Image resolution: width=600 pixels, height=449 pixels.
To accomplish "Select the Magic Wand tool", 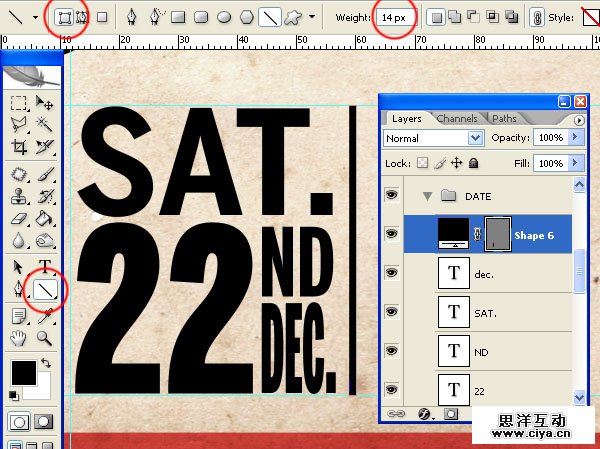I will coord(44,124).
